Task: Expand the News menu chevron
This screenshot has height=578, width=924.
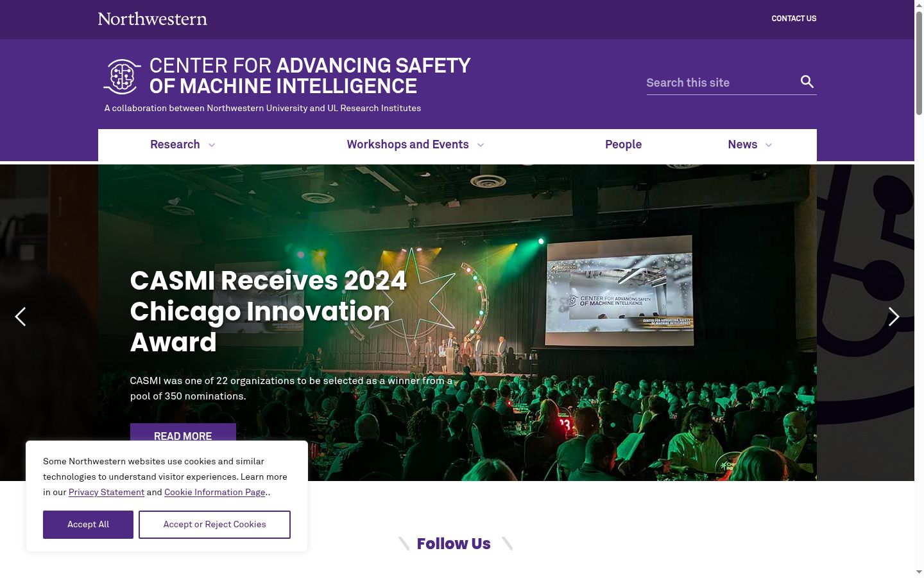Action: click(769, 145)
